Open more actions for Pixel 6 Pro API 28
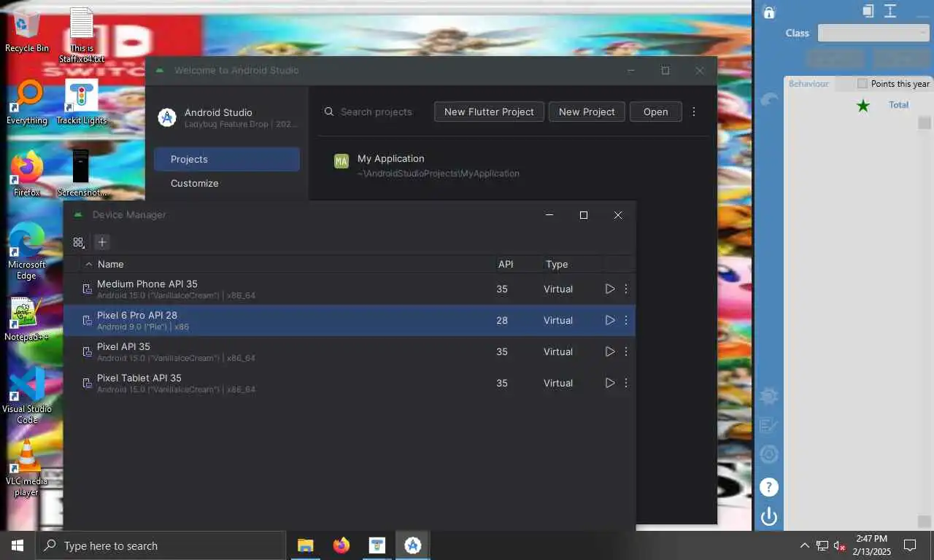This screenshot has width=934, height=560. pyautogui.click(x=626, y=320)
